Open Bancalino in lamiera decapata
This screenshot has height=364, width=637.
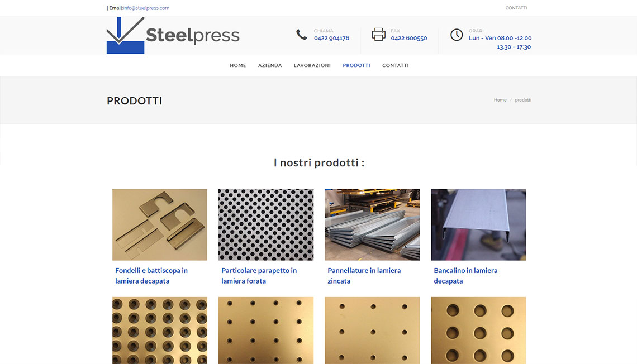465,276
